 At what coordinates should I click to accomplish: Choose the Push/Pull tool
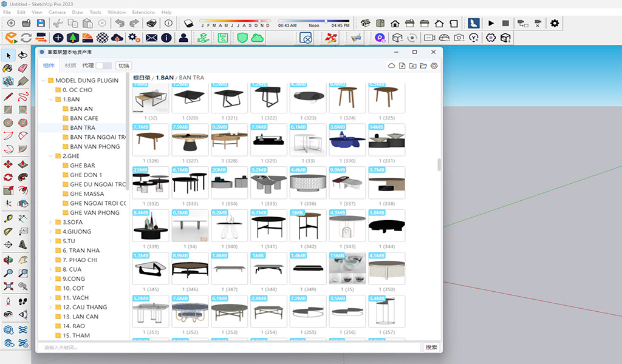click(22, 164)
